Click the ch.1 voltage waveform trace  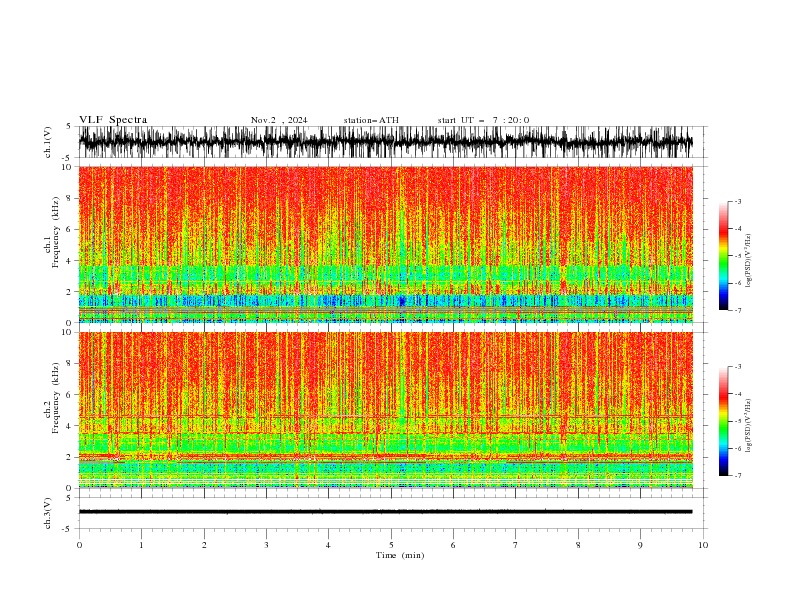tap(385, 142)
